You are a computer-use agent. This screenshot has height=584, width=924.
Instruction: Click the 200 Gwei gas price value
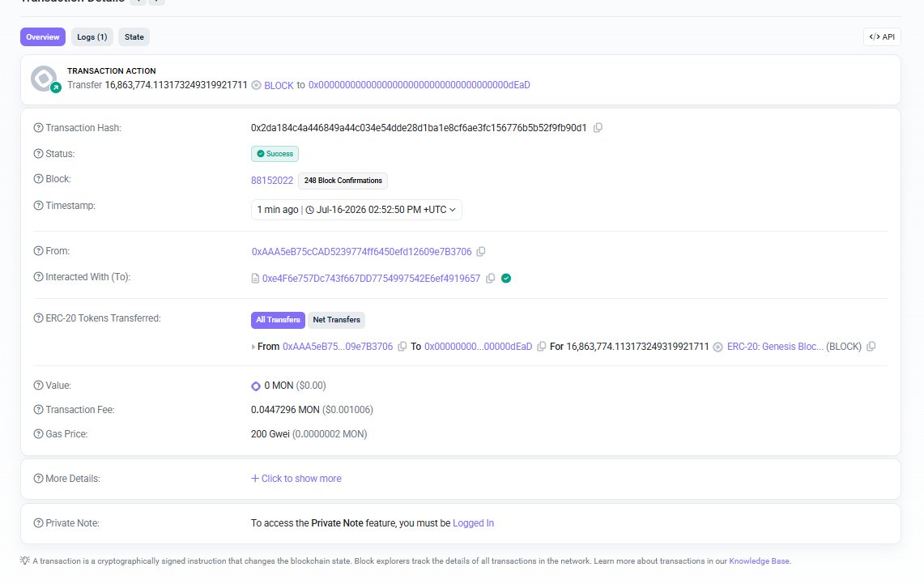[270, 434]
